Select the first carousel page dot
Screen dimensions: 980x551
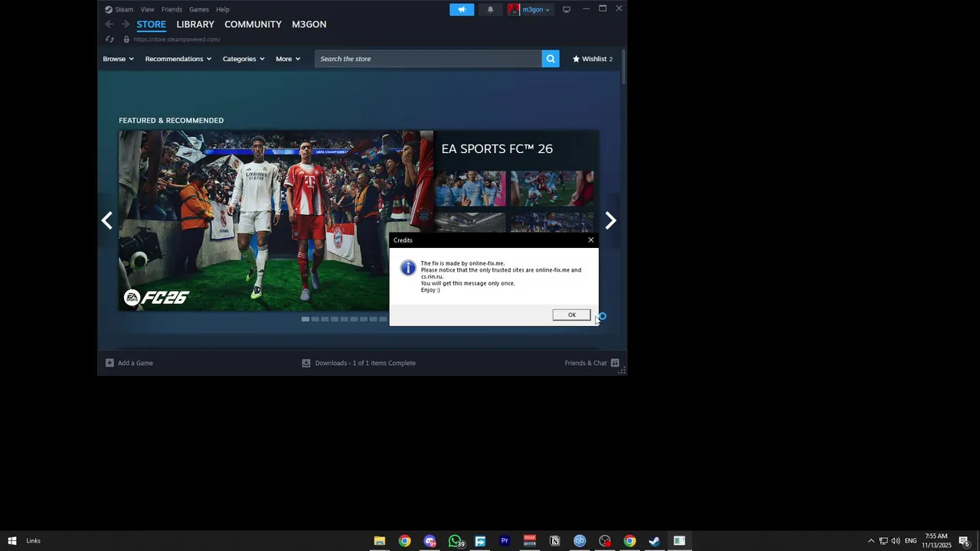(305, 319)
